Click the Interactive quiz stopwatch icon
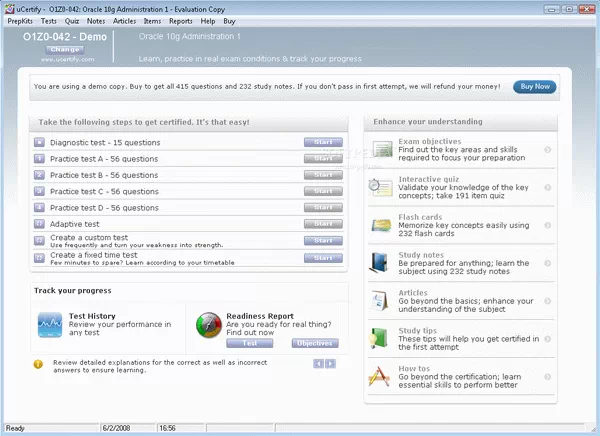This screenshot has width=600, height=436. [x=380, y=187]
